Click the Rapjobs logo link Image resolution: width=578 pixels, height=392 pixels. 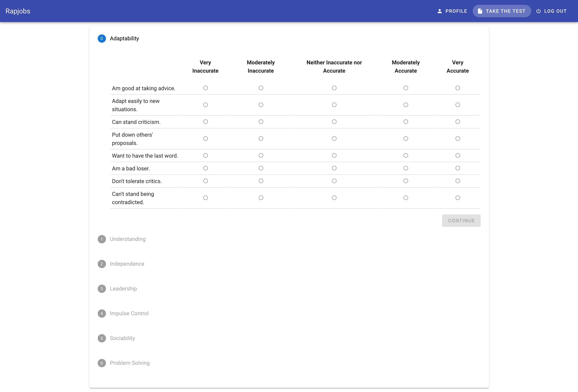(18, 11)
